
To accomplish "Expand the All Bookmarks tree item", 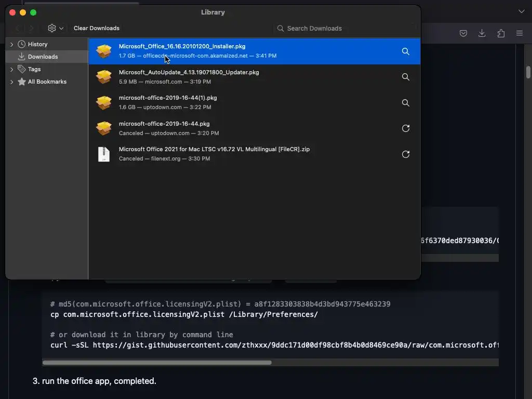I will [11, 82].
